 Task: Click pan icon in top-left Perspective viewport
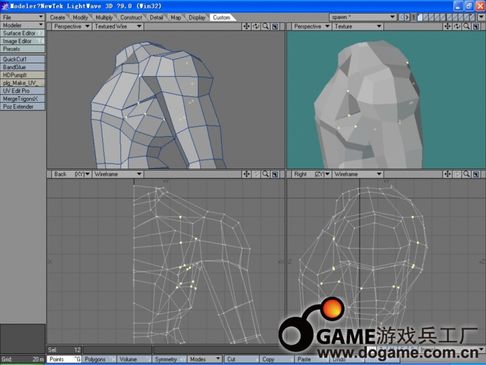(x=246, y=26)
